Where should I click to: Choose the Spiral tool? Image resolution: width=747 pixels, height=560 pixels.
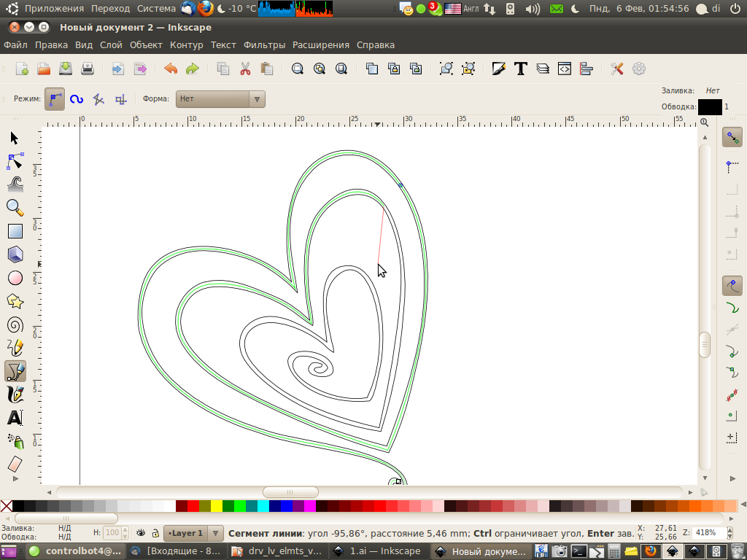(x=15, y=324)
